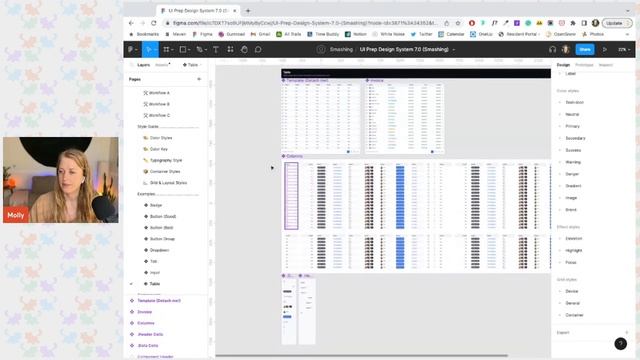Select the Move tool

(148, 49)
